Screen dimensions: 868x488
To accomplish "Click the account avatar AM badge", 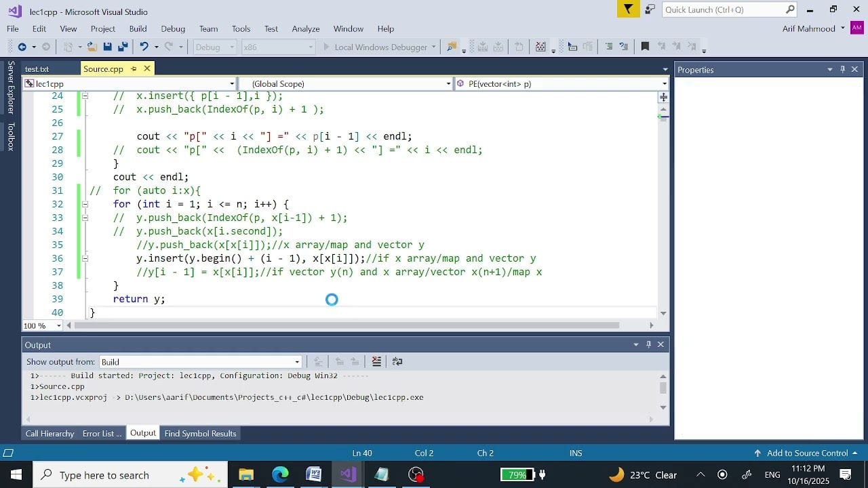I will (857, 28).
